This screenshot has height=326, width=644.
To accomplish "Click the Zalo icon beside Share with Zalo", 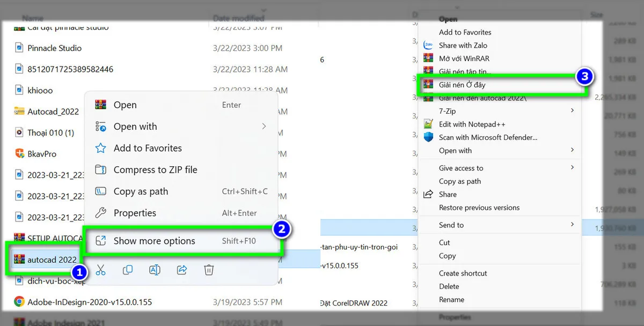I will coord(429,45).
